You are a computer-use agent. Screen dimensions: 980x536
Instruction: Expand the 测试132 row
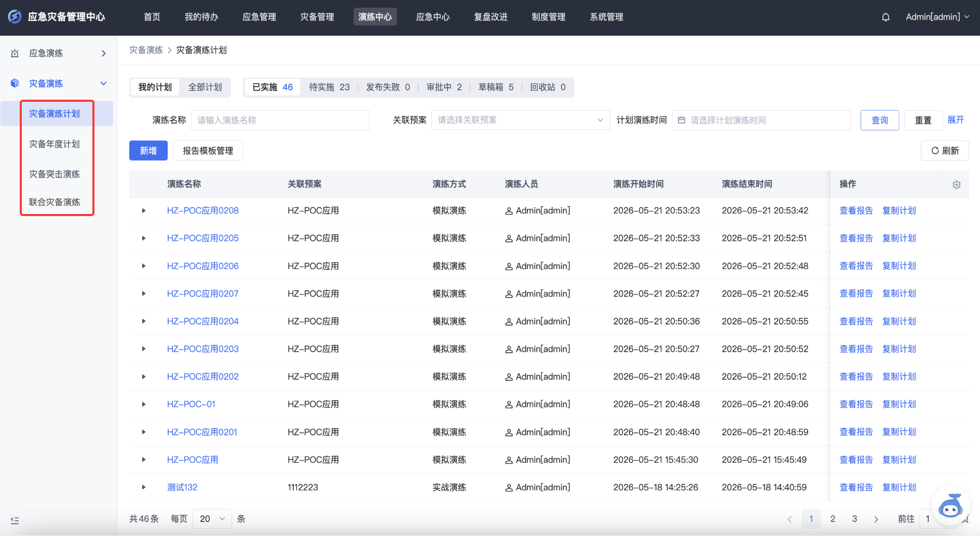click(x=144, y=487)
